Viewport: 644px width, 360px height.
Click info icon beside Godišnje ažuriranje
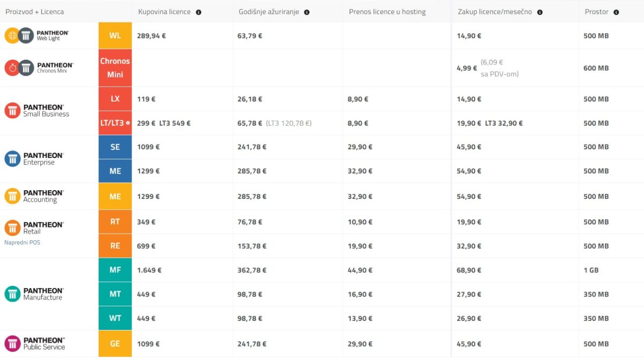point(306,12)
